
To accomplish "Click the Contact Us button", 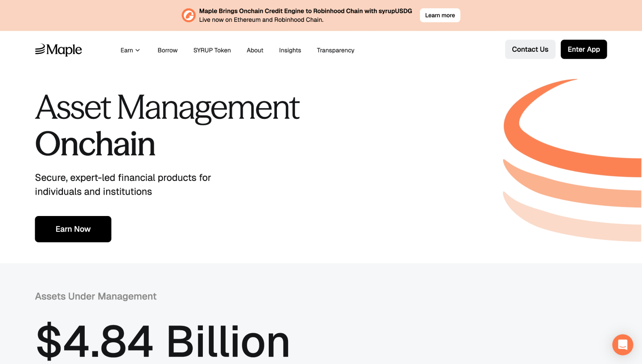I will (530, 49).
